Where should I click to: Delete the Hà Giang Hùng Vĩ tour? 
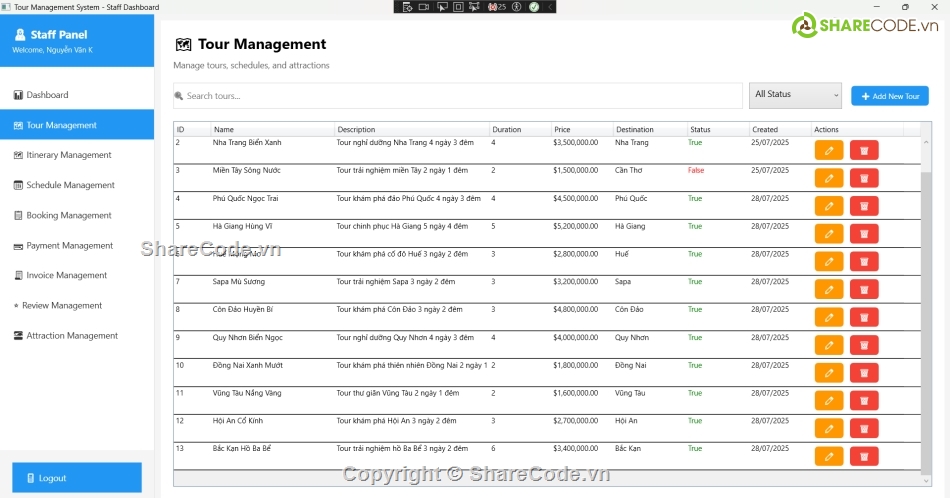coord(864,234)
